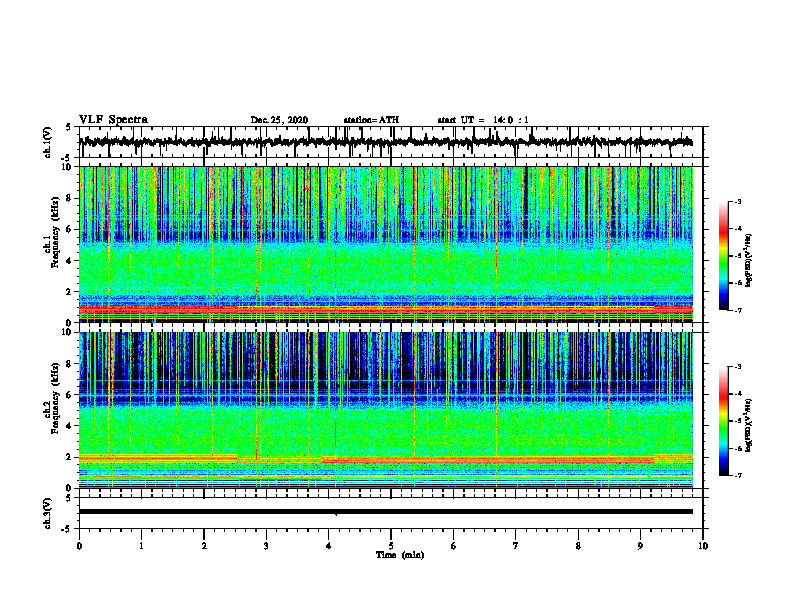792x612 pixels.
Task: Click the ch.1 "Frequency (kHz)" axis label
Action: tap(55, 232)
